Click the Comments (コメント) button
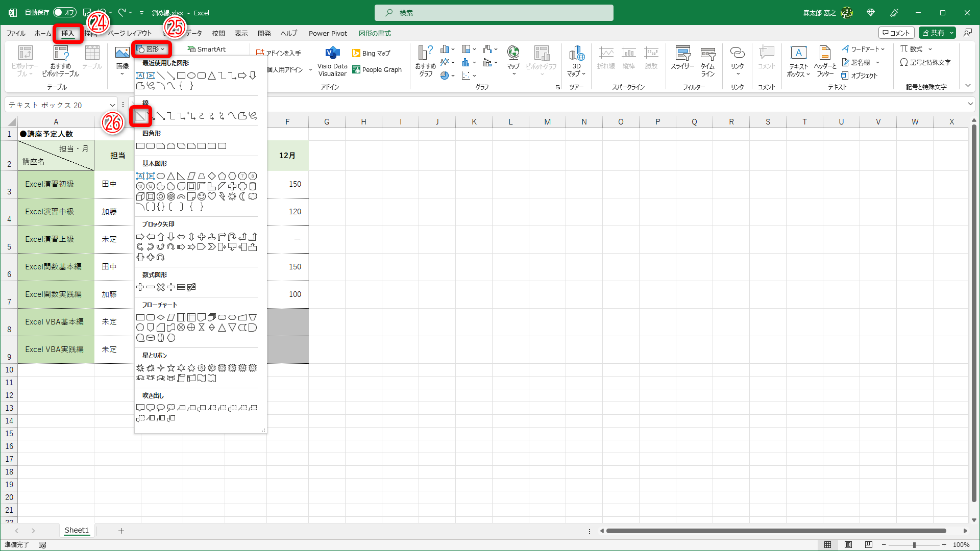Image resolution: width=980 pixels, height=551 pixels. tap(896, 33)
